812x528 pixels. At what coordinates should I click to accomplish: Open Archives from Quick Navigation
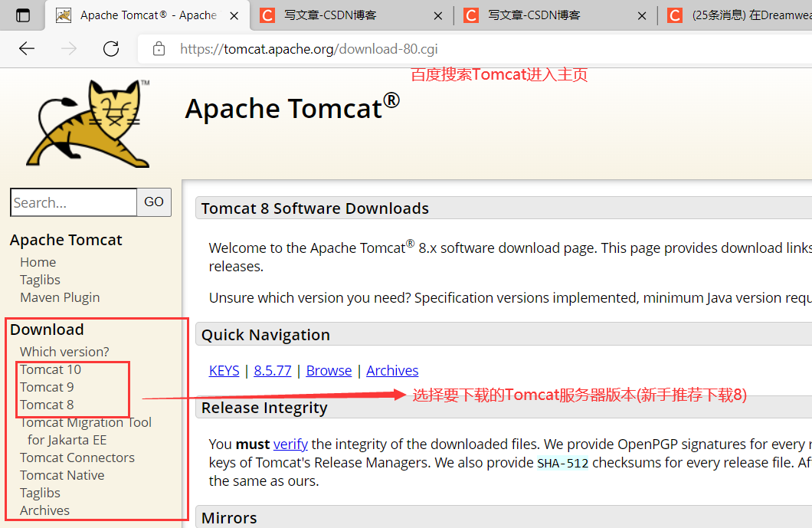(x=392, y=370)
